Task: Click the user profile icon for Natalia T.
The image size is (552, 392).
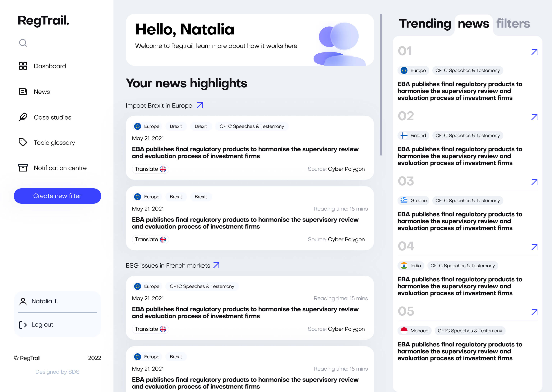Action: [x=23, y=302]
